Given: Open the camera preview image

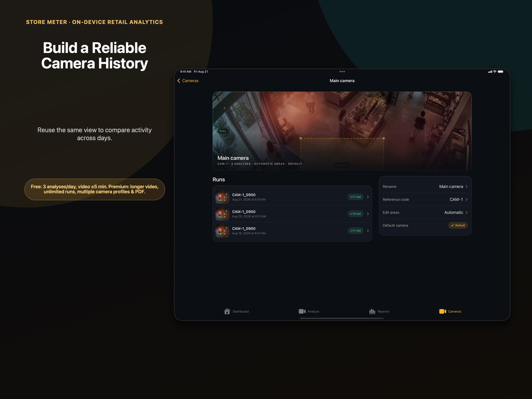Looking at the screenshot, I should click(342, 131).
